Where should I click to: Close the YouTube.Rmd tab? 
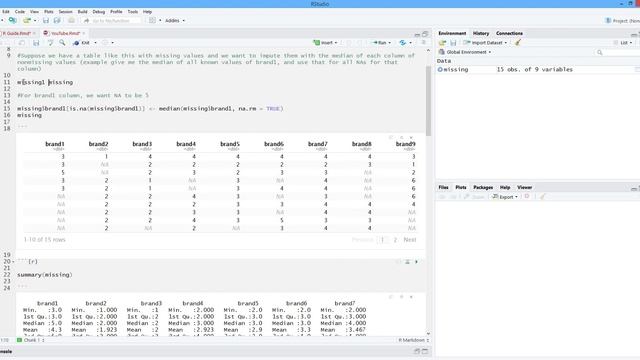click(x=84, y=33)
